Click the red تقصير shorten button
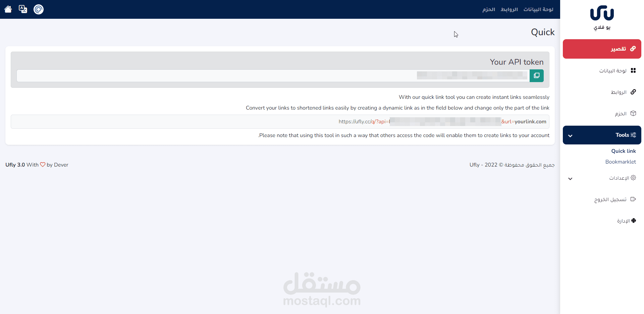The width and height of the screenshot is (644, 314). coord(602,49)
